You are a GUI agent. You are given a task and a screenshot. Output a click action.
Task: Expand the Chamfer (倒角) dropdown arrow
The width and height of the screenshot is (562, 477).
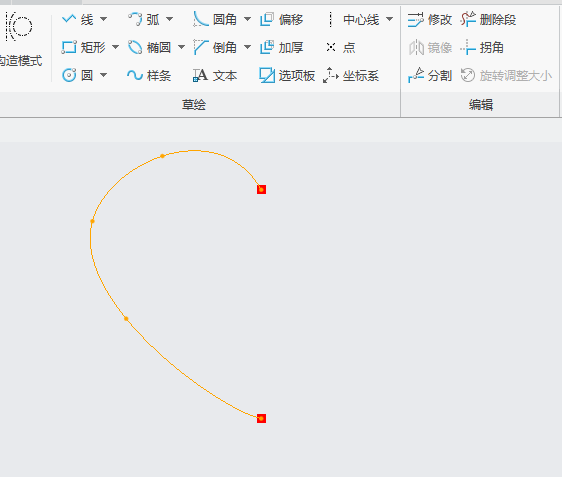[x=248, y=47]
